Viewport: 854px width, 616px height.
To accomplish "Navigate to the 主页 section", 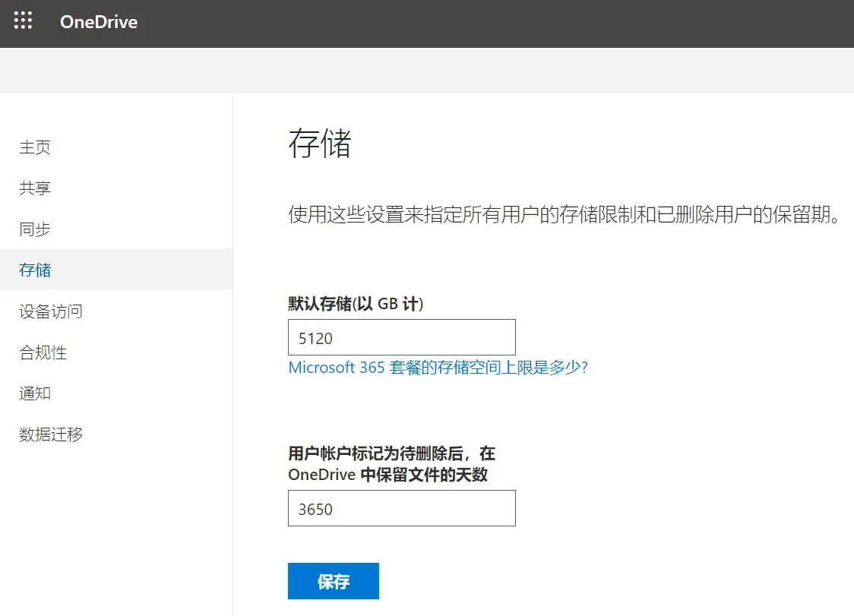I will pyautogui.click(x=34, y=147).
